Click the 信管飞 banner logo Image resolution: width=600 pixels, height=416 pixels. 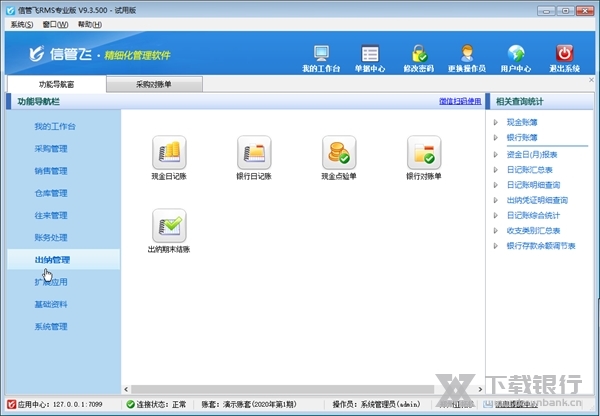[x=37, y=54]
